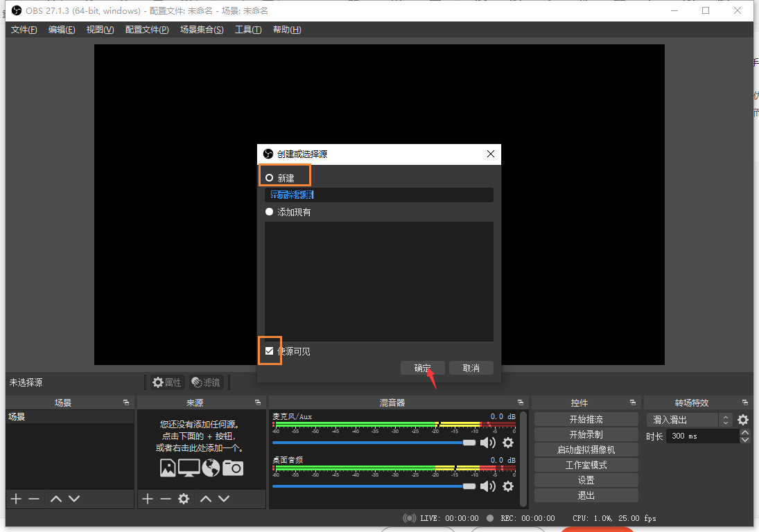Click the plus icon to add a source

coord(147,498)
